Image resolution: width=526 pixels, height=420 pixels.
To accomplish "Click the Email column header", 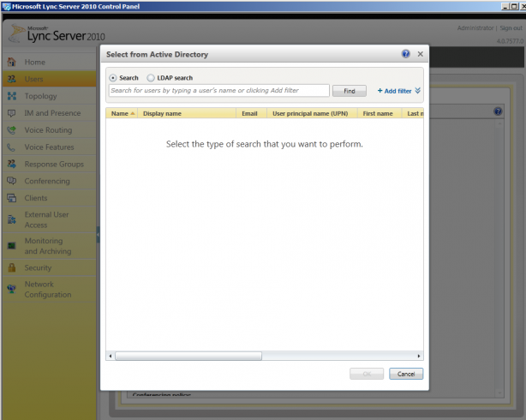I will tap(251, 113).
